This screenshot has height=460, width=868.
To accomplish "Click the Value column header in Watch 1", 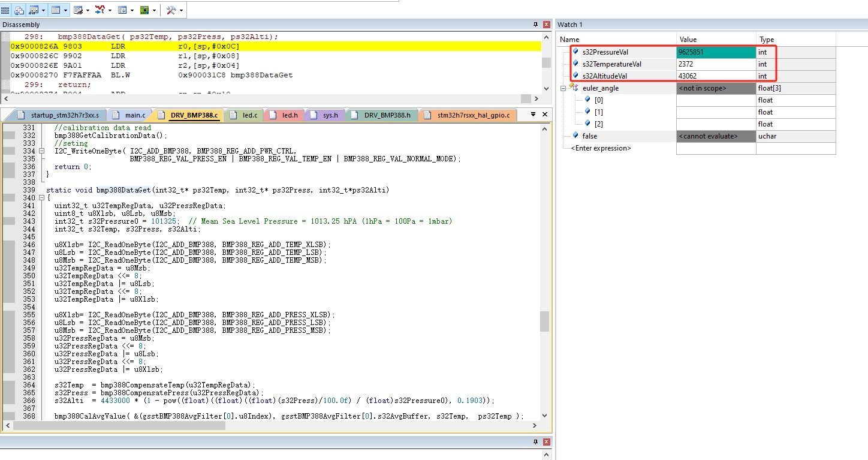I will 716,40.
